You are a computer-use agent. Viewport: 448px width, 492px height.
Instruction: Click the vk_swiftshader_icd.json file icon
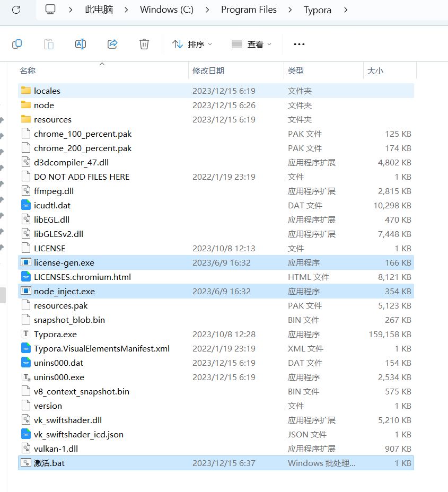(26, 434)
